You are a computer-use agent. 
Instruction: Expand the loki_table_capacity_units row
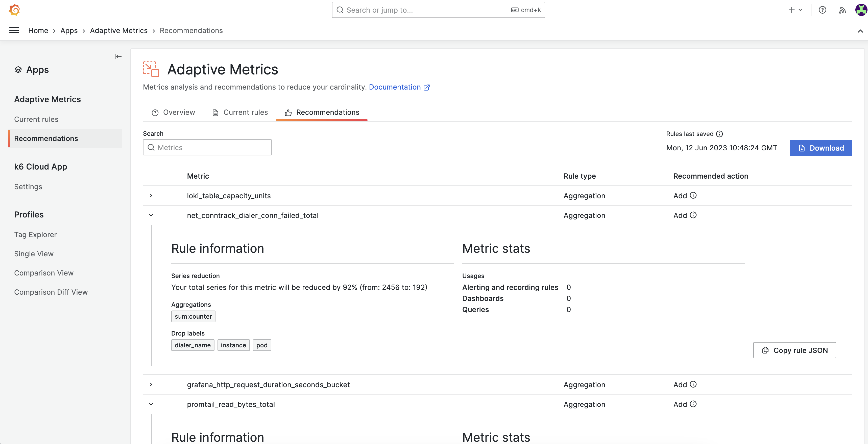pos(151,196)
